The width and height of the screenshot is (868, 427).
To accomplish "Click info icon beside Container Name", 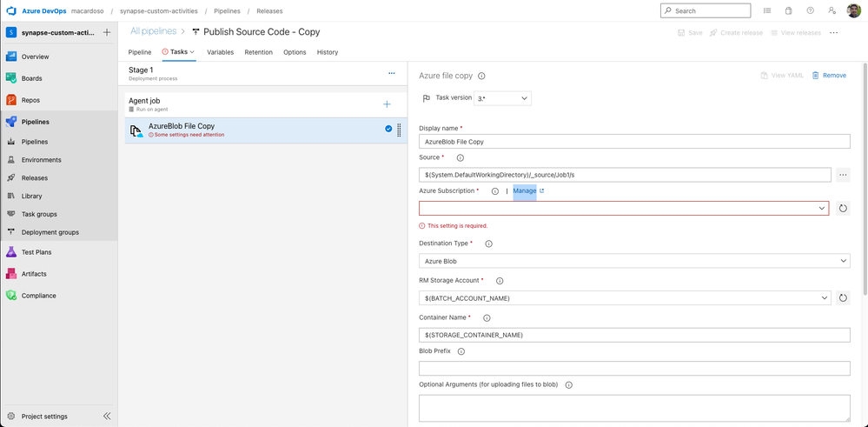I will click(x=487, y=318).
